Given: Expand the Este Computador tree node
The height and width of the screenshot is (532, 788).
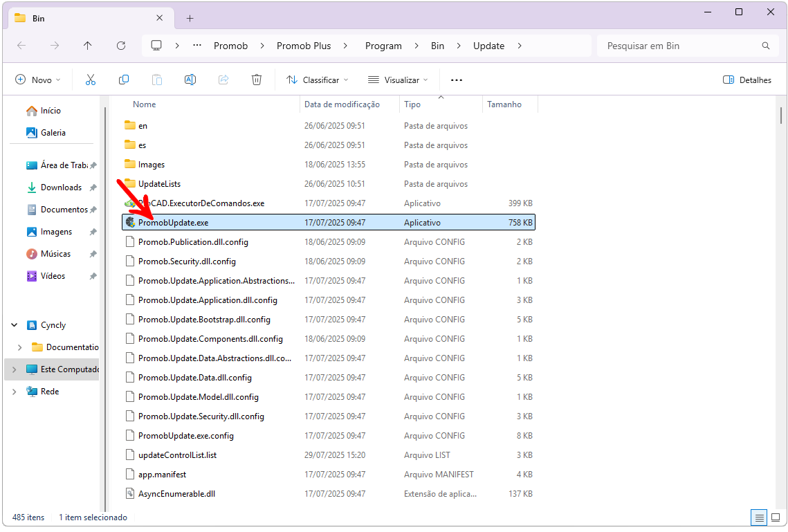Looking at the screenshot, I should (x=14, y=369).
